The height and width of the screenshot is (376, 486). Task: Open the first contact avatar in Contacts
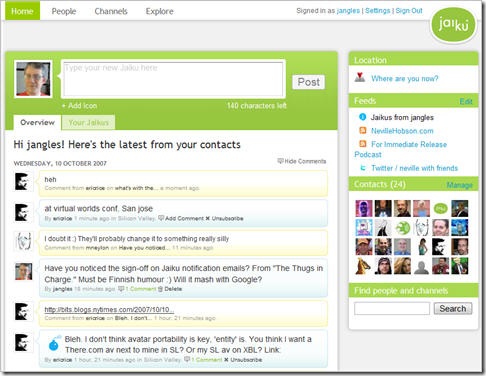click(364, 208)
